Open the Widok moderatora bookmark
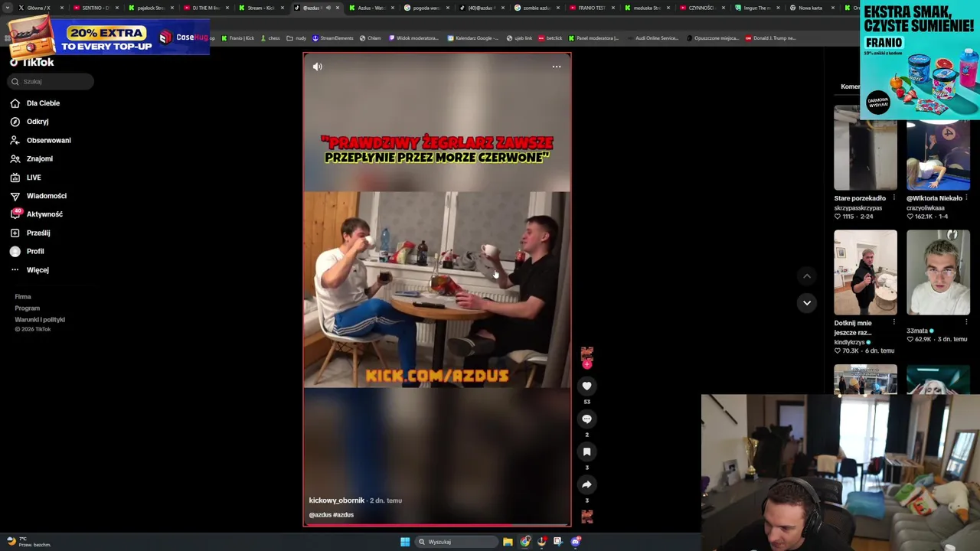 pyautogui.click(x=413, y=38)
